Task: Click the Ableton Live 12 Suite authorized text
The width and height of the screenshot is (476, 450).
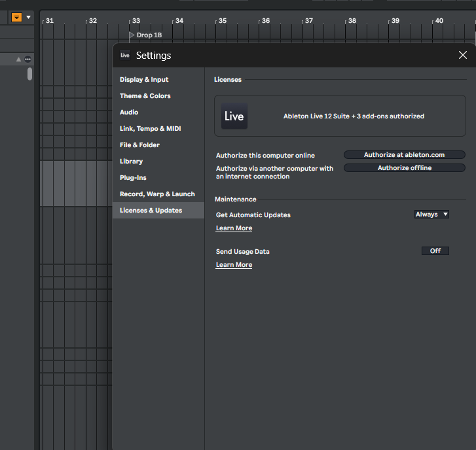Action: [354, 116]
